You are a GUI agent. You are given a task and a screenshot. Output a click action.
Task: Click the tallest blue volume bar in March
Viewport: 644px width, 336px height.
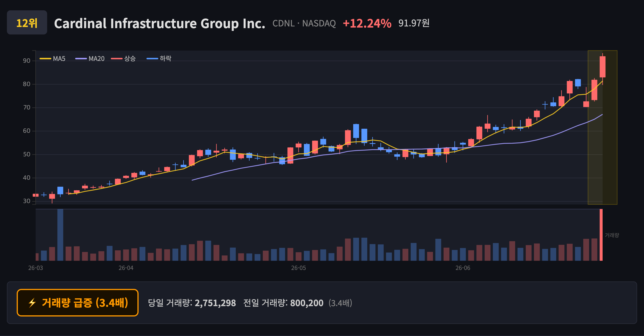[60, 235]
